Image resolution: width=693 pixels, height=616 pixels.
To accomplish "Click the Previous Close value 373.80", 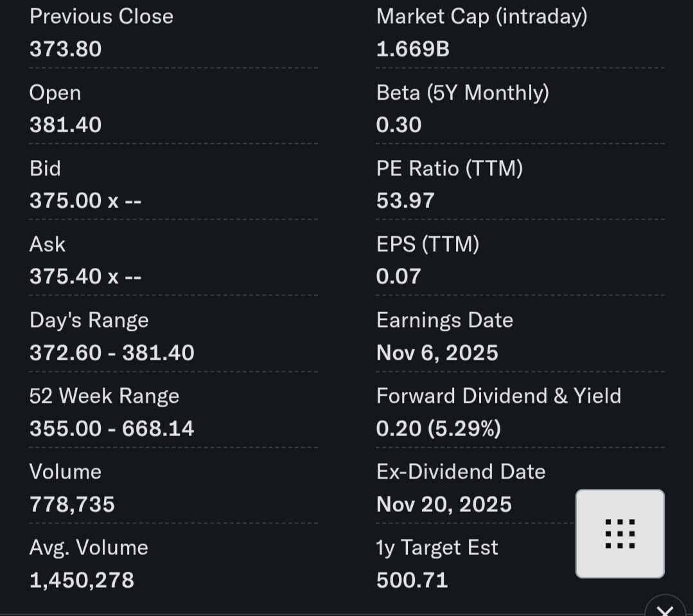I will pos(66,49).
